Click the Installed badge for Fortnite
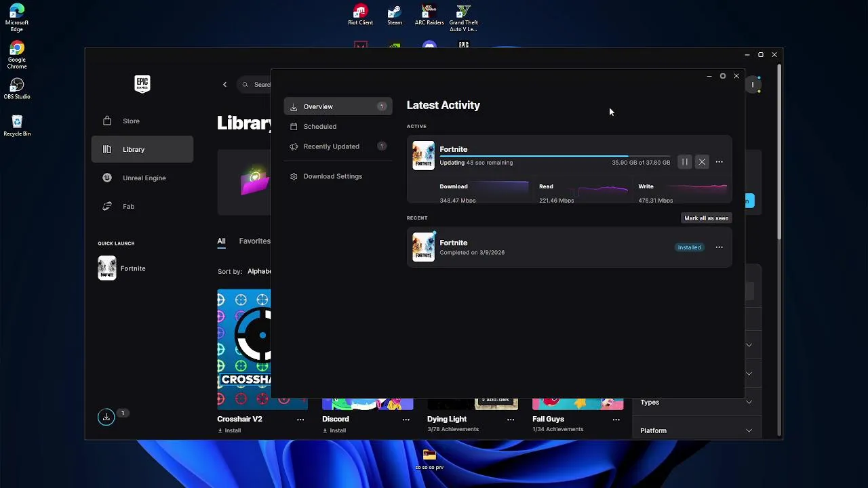Image resolution: width=868 pixels, height=488 pixels. (689, 247)
